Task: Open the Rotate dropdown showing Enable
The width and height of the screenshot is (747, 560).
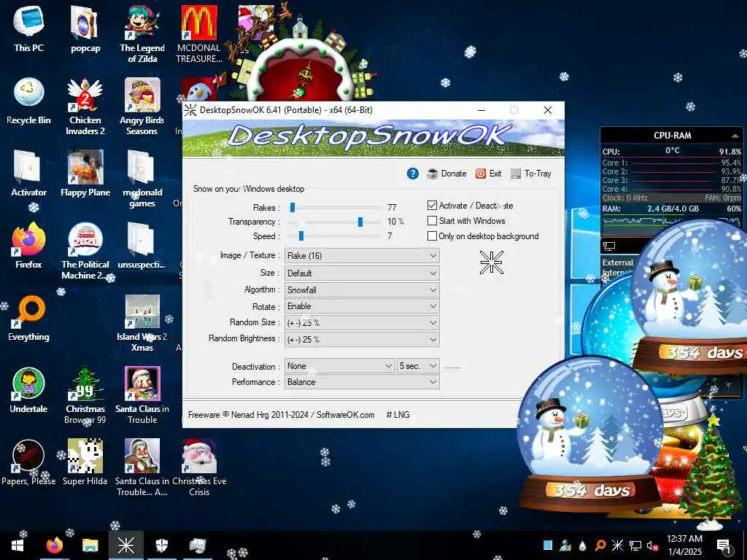Action: tap(362, 306)
